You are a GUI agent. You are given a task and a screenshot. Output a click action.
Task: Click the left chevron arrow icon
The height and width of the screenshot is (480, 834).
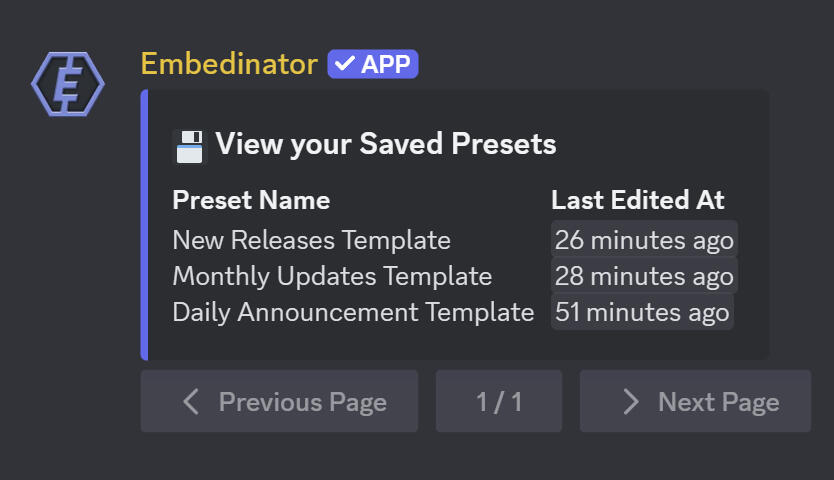pos(191,401)
